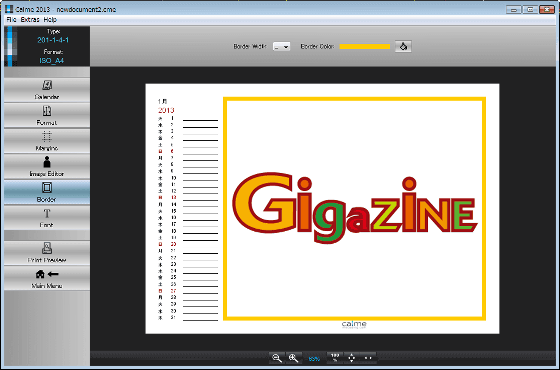
Task: Open the Help menu
Action: tap(50, 20)
